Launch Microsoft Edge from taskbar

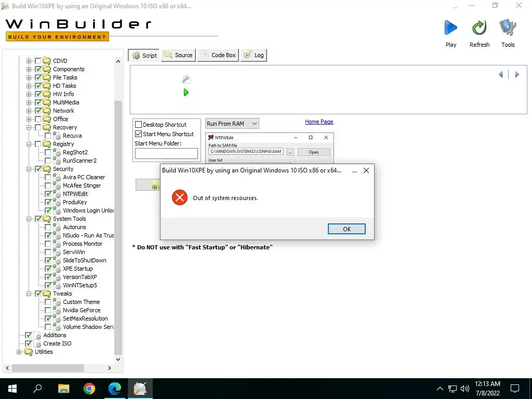(x=115, y=389)
